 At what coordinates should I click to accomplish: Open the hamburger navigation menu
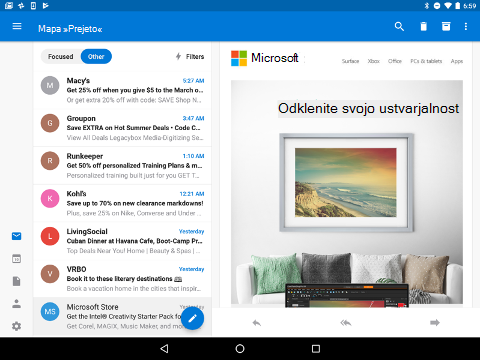coord(17,26)
